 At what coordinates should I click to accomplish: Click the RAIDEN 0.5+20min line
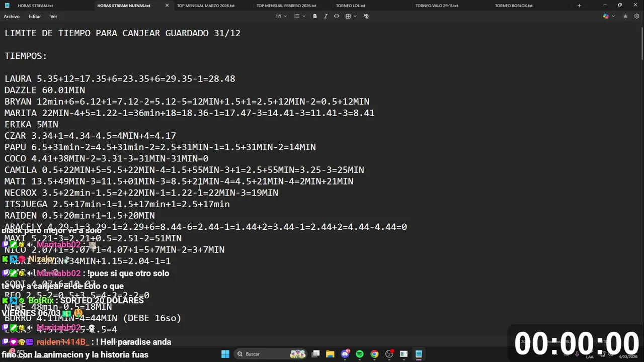tap(79, 216)
